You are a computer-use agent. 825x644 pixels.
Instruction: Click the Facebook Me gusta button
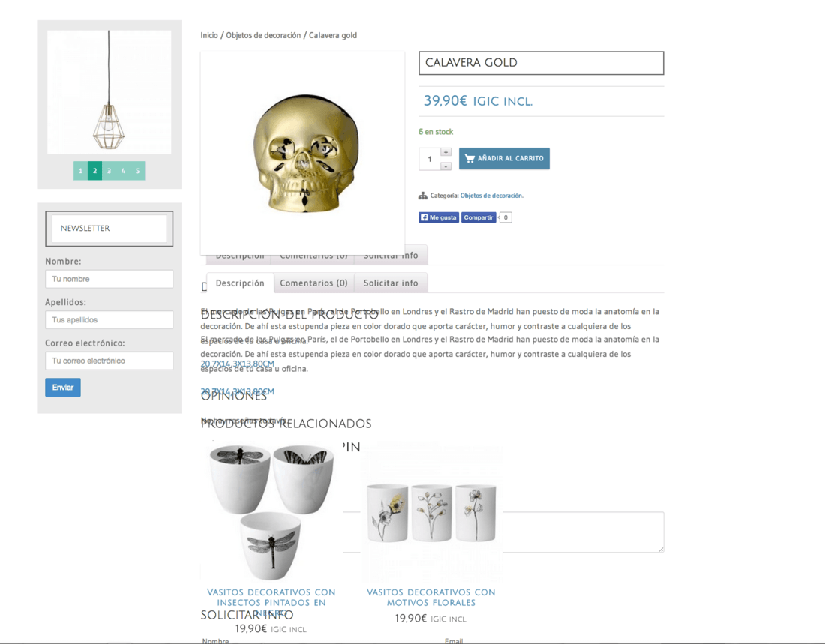pyautogui.click(x=439, y=217)
